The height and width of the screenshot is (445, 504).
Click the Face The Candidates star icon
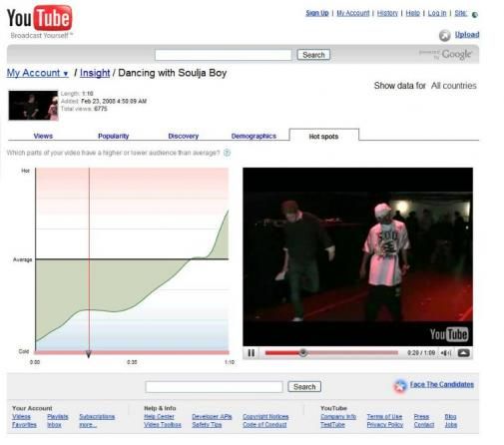(x=400, y=386)
